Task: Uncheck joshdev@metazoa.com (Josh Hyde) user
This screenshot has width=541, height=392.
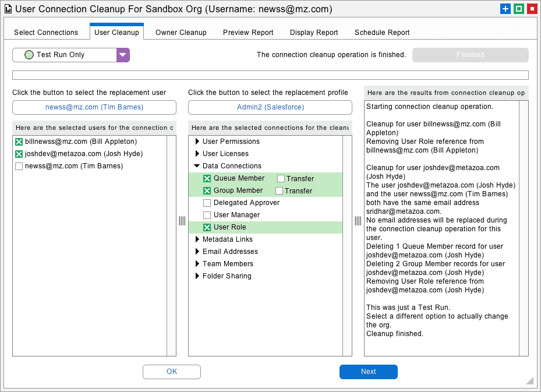Action: click(19, 154)
